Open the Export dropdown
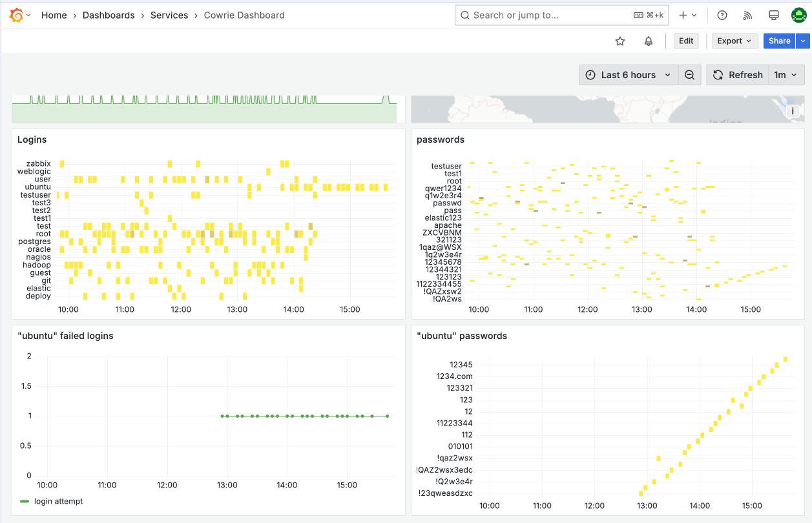The height and width of the screenshot is (523, 812). tap(735, 41)
